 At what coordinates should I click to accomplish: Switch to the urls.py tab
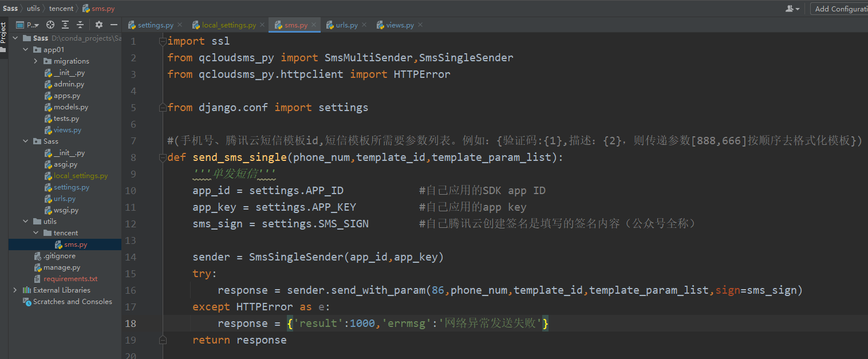(x=346, y=25)
